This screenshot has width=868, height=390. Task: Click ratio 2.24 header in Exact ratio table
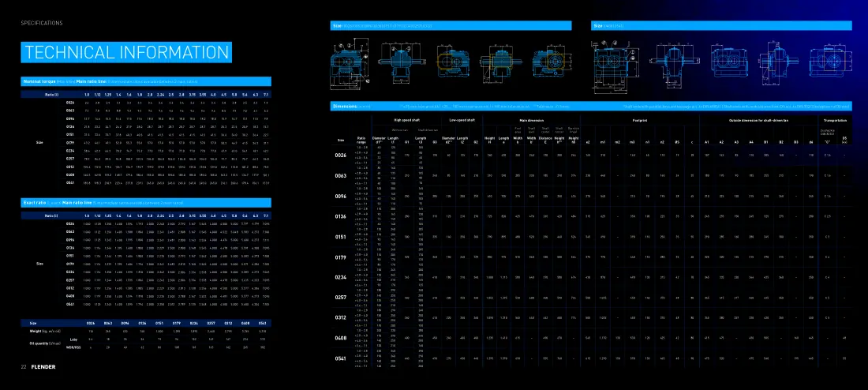pos(160,215)
